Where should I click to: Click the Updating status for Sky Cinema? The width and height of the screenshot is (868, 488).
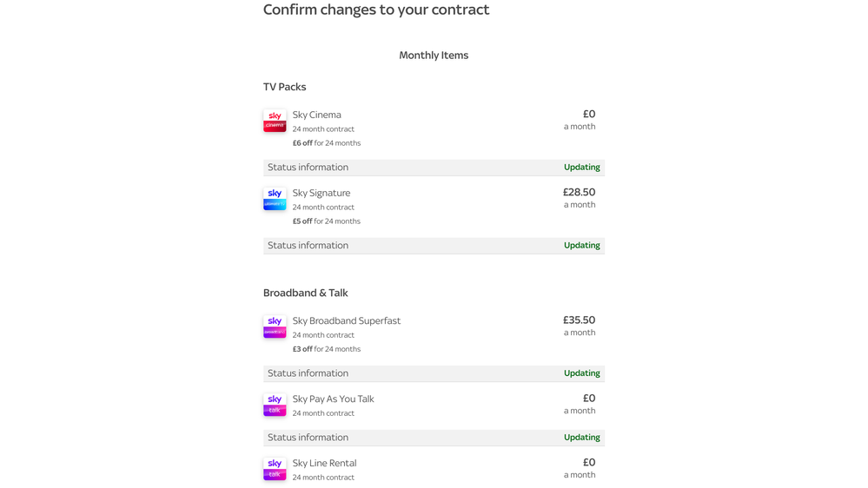click(x=582, y=167)
